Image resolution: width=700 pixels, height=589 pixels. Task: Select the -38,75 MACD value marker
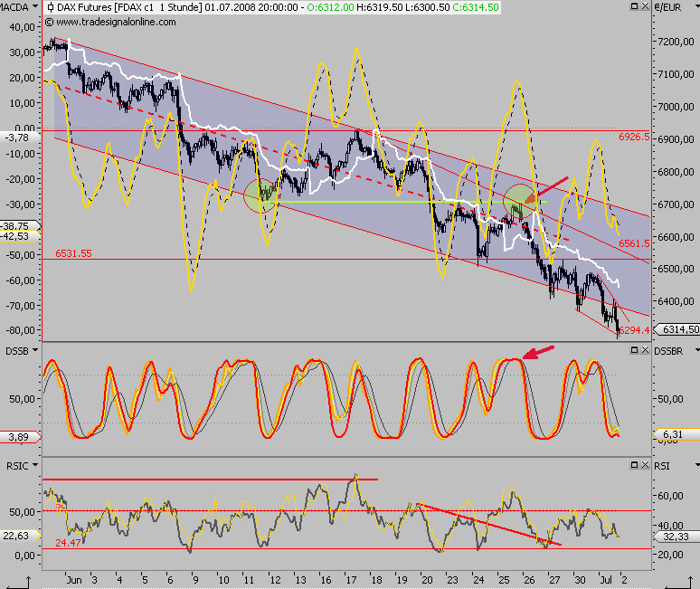point(20,226)
